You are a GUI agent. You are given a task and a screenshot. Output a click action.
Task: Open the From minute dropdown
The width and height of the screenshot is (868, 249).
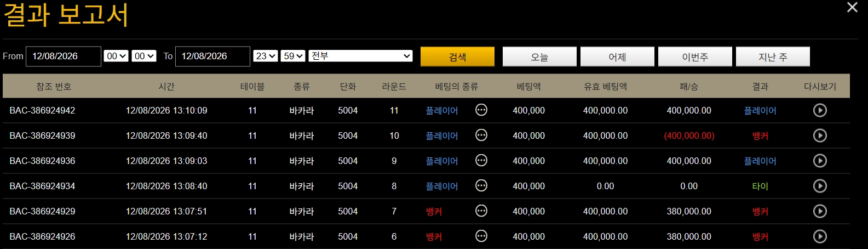click(143, 56)
